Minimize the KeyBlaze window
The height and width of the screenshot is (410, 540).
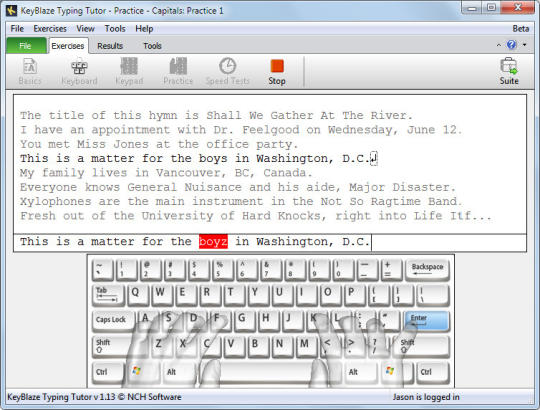tap(472, 8)
